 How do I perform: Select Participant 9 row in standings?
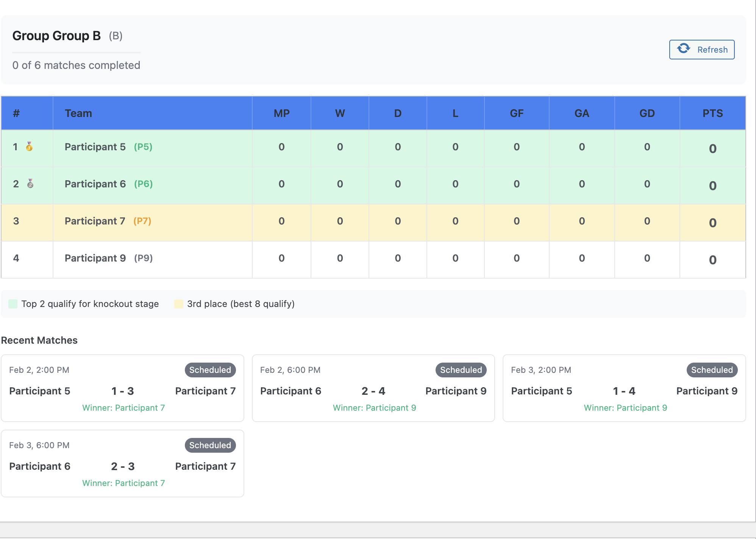point(95,258)
